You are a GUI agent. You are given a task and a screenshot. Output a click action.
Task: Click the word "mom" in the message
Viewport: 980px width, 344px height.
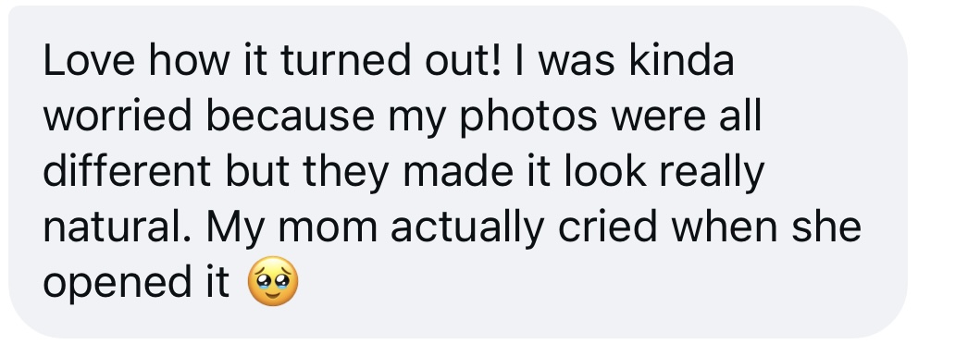(x=328, y=230)
